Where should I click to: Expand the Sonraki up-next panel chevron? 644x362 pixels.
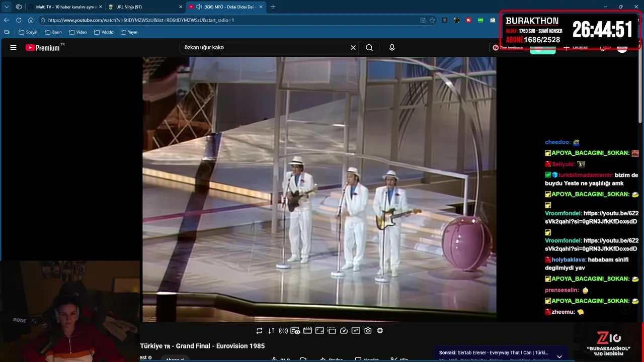tap(559, 356)
